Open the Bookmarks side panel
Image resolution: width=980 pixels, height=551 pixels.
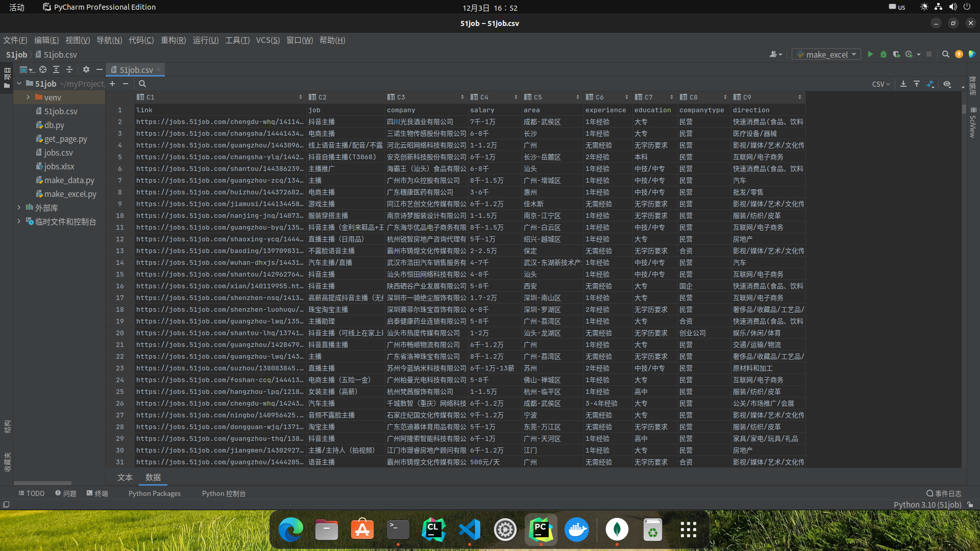pyautogui.click(x=7, y=462)
